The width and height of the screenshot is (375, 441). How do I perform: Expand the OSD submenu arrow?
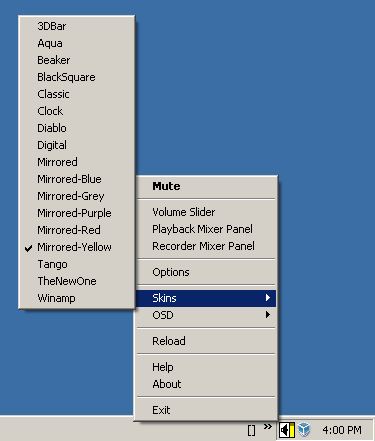pyautogui.click(x=268, y=315)
